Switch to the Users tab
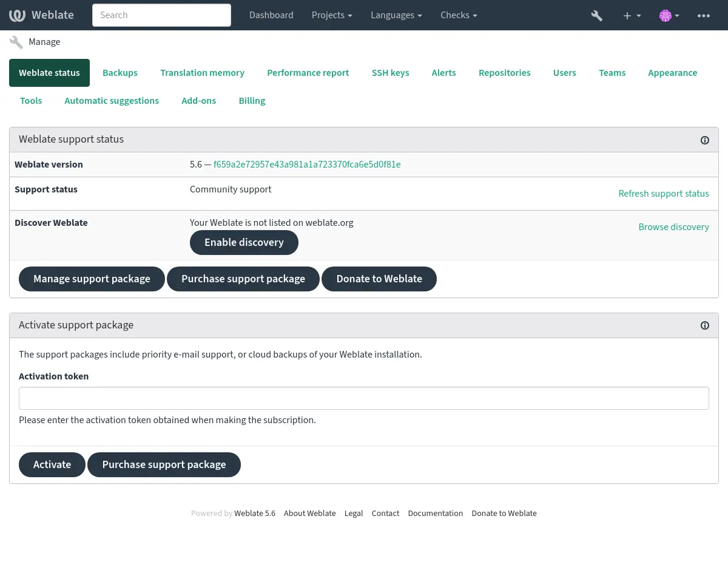The image size is (728, 581). tap(565, 73)
